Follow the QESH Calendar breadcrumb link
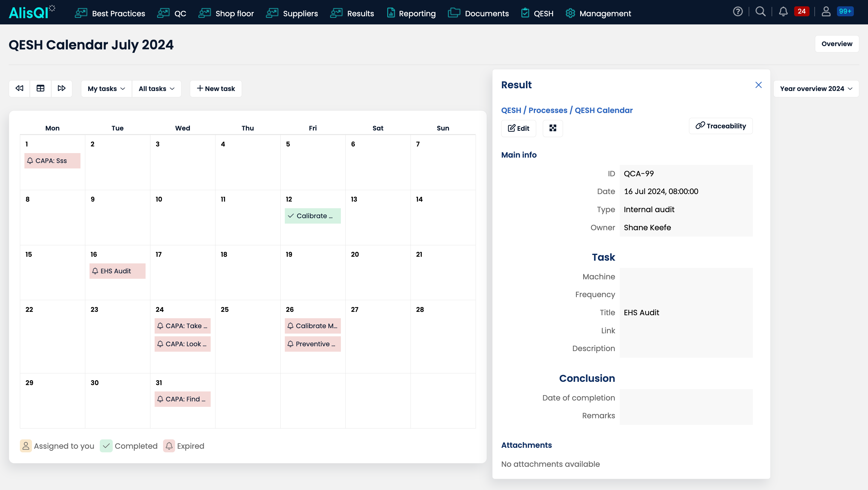 [603, 110]
